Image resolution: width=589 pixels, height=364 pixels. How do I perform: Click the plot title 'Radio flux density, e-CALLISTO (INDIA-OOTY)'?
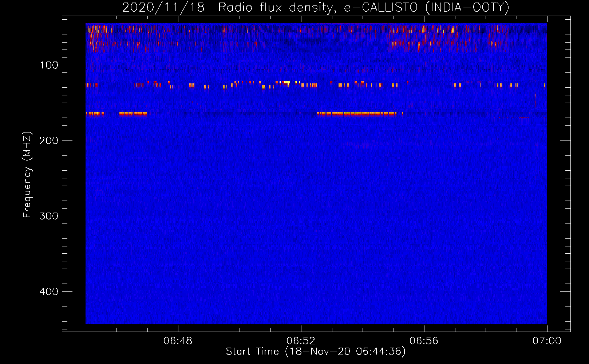pyautogui.click(x=363, y=8)
